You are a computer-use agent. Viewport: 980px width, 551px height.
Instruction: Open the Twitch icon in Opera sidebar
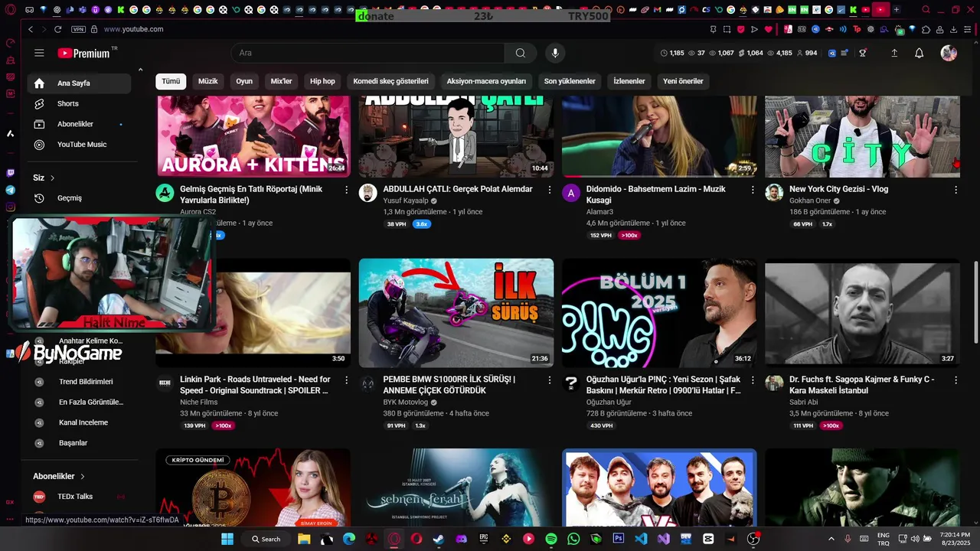(10, 174)
